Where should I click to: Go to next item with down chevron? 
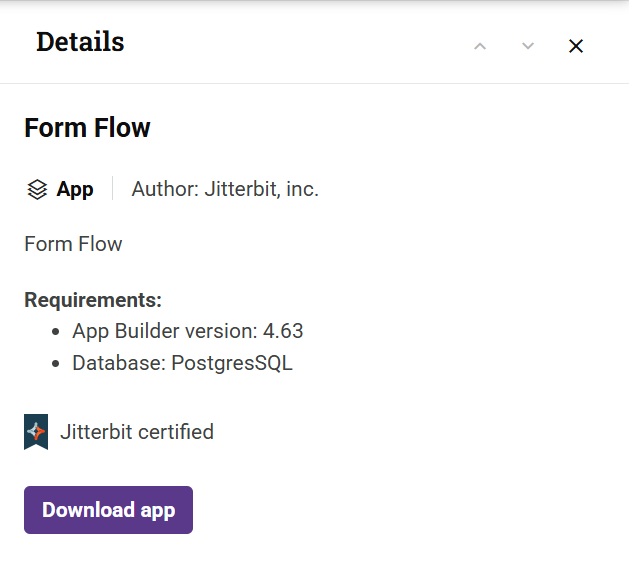click(528, 46)
